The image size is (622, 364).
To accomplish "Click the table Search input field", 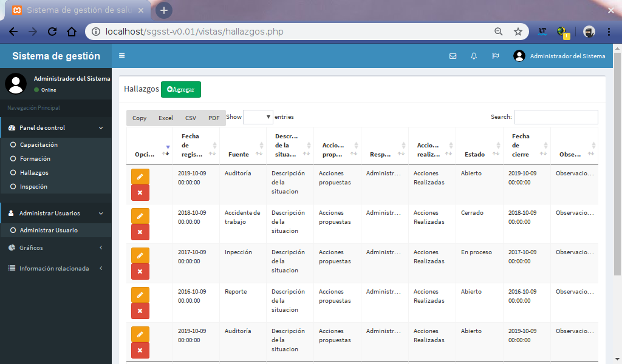I will pos(556,117).
